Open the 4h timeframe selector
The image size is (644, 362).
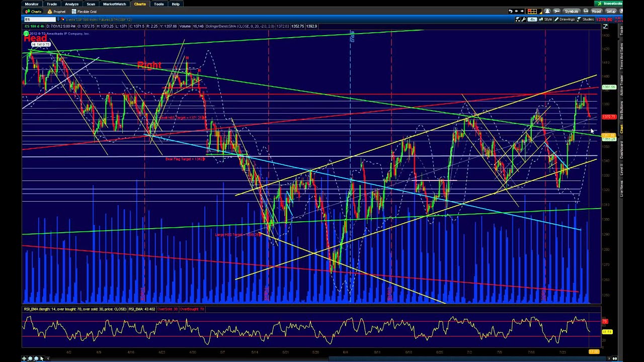click(532, 20)
